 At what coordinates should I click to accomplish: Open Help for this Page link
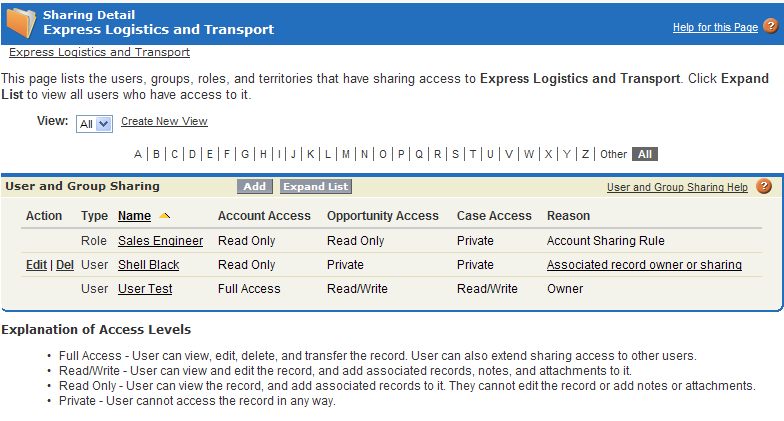click(x=715, y=28)
